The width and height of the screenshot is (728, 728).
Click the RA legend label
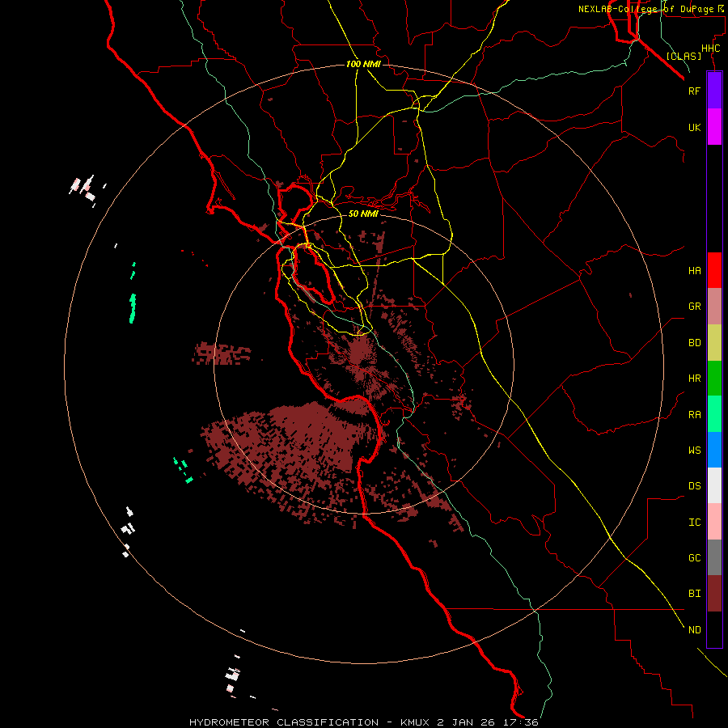coord(694,415)
